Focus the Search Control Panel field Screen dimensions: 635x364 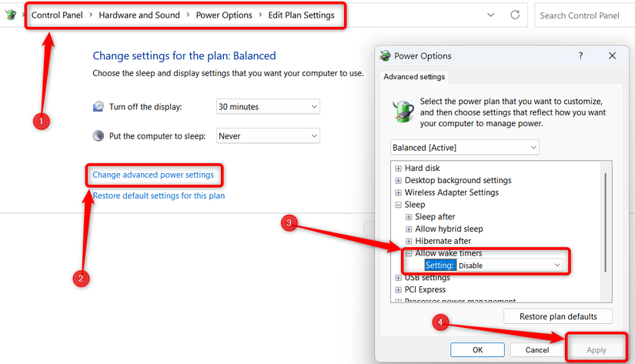click(x=585, y=15)
